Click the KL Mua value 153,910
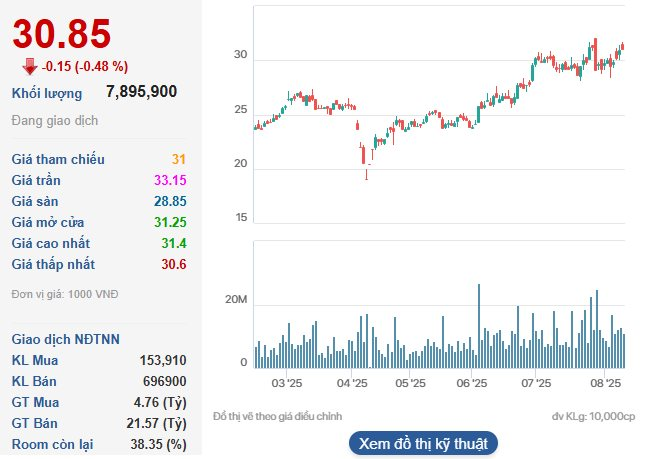Image resolution: width=651 pixels, height=459 pixels. point(159,359)
